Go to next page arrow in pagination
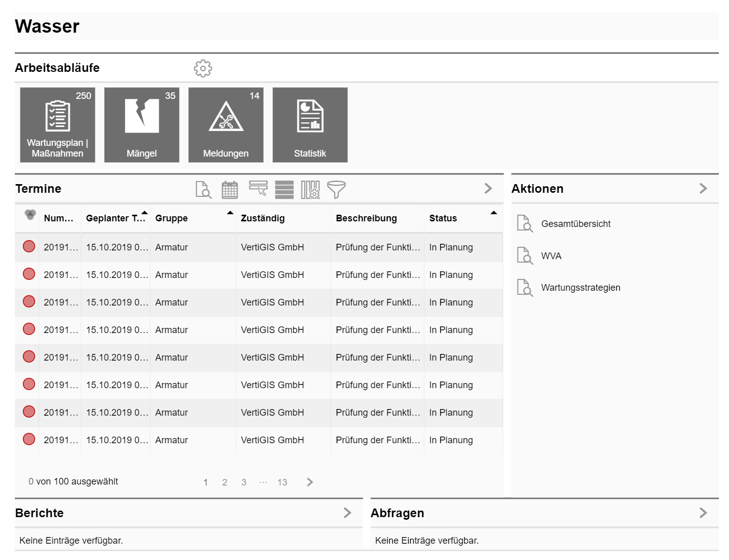 click(310, 482)
